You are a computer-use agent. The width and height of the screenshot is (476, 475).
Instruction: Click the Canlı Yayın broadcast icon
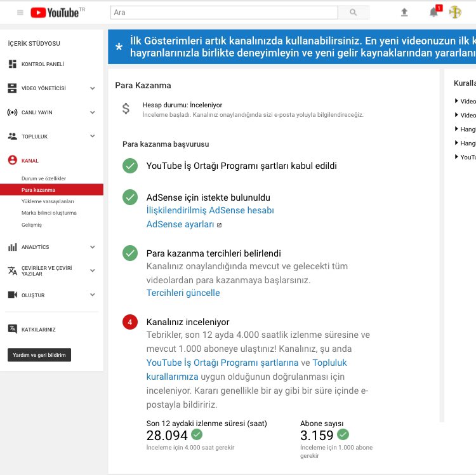12,112
